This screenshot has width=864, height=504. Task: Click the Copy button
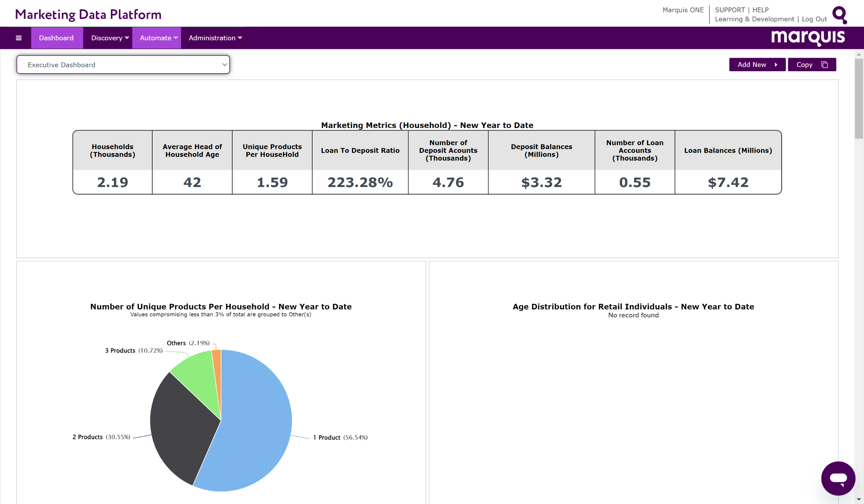(812, 64)
